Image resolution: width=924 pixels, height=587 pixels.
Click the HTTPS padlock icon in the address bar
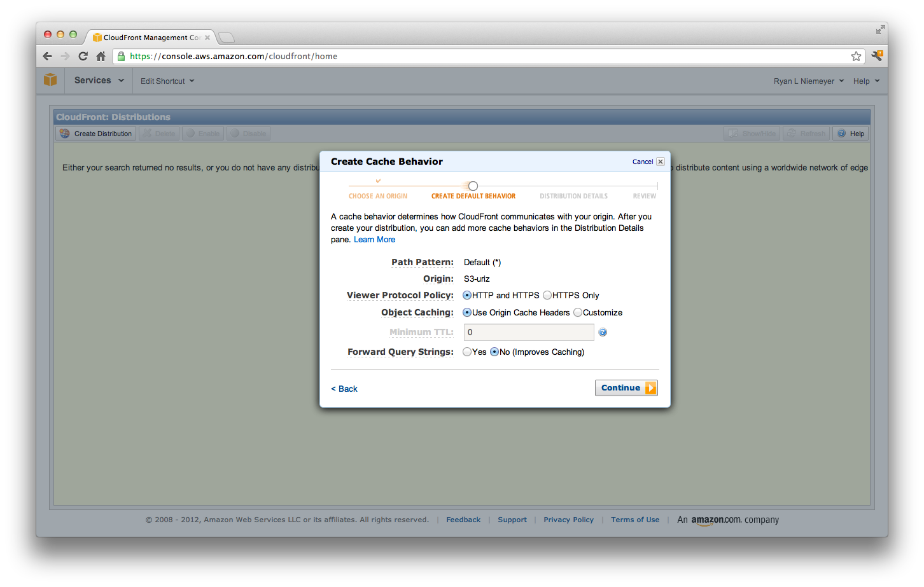tap(121, 56)
